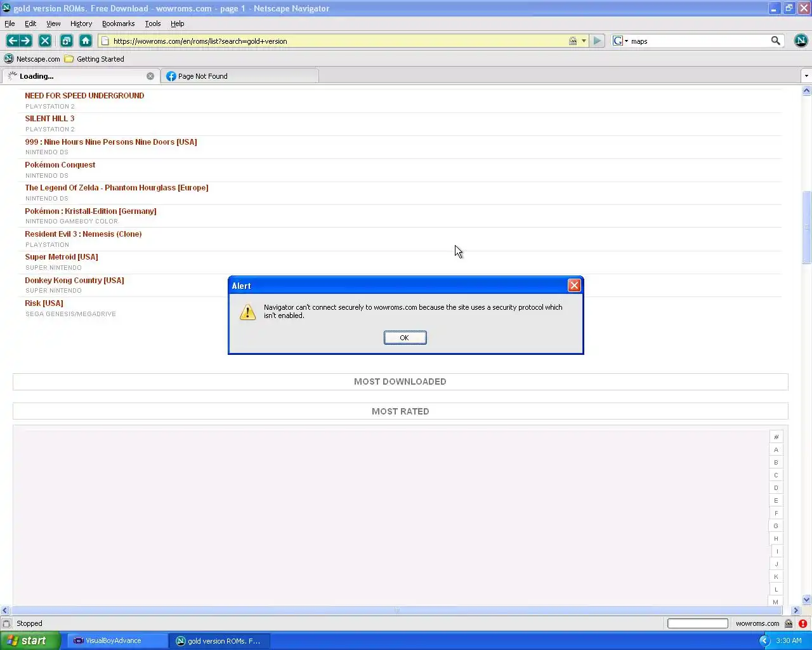Image resolution: width=812 pixels, height=650 pixels.
Task: Open the View menu
Action: pyautogui.click(x=53, y=23)
